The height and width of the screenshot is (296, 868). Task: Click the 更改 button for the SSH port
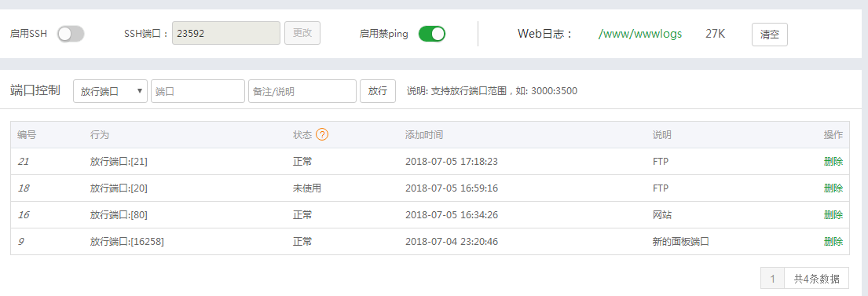(x=302, y=33)
